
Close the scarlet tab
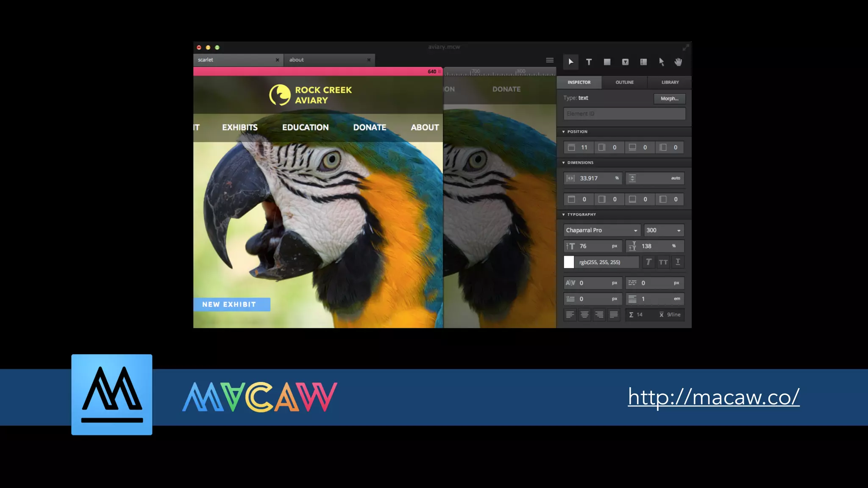click(x=277, y=60)
